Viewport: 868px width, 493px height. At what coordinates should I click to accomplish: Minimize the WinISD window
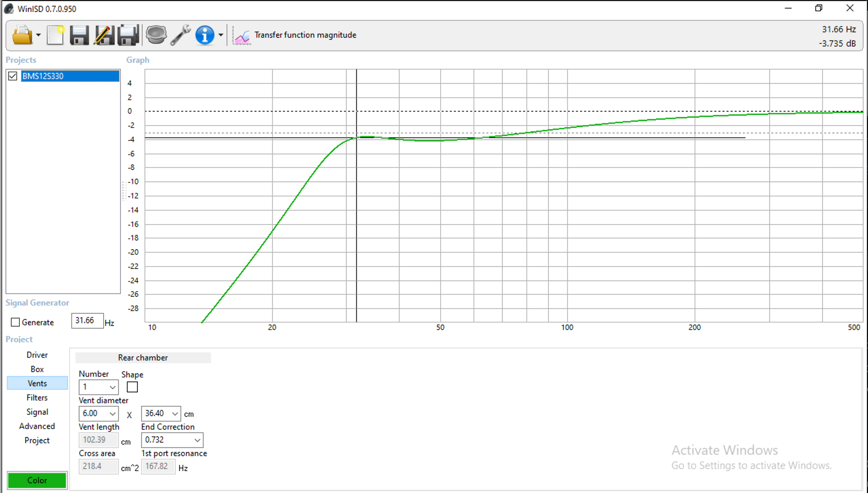coord(788,9)
